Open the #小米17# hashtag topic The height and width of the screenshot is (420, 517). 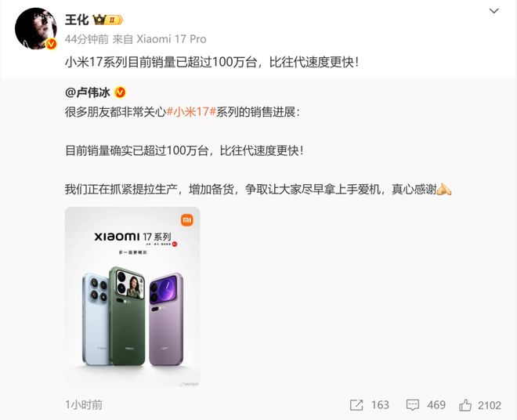191,112
